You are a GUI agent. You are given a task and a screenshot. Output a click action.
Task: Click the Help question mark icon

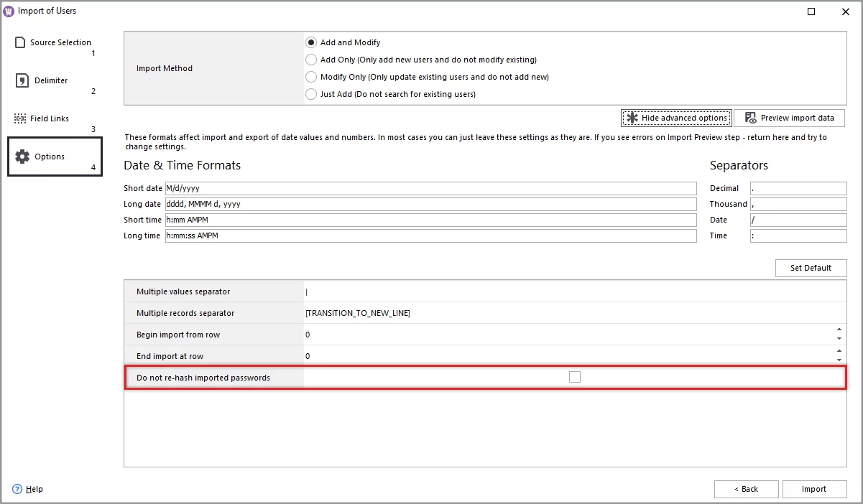[x=17, y=489]
